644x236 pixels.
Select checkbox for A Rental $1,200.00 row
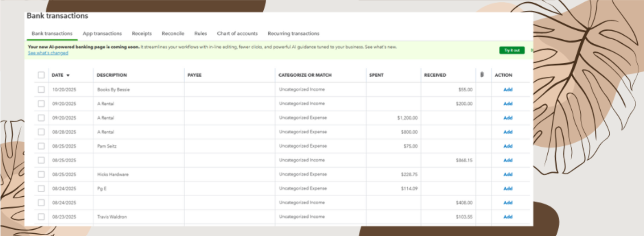(x=41, y=118)
